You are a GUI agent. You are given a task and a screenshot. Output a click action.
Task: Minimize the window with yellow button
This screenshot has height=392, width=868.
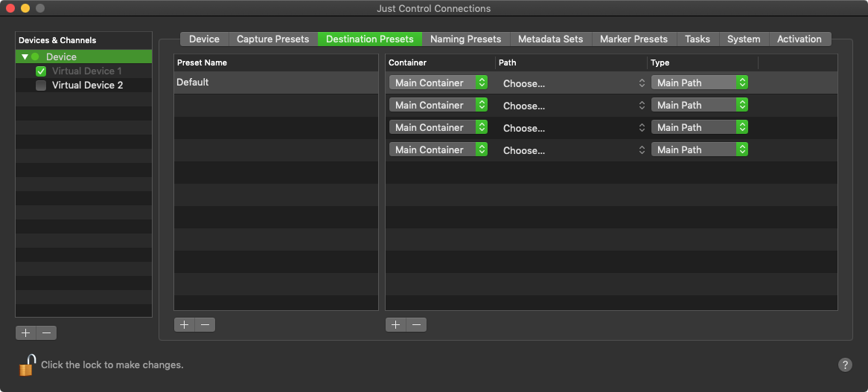25,8
